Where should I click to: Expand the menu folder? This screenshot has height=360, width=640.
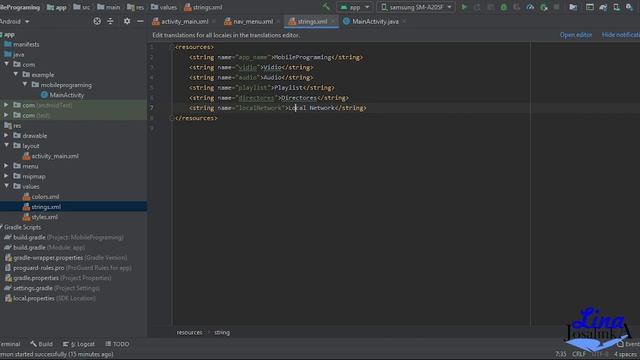coord(6,166)
